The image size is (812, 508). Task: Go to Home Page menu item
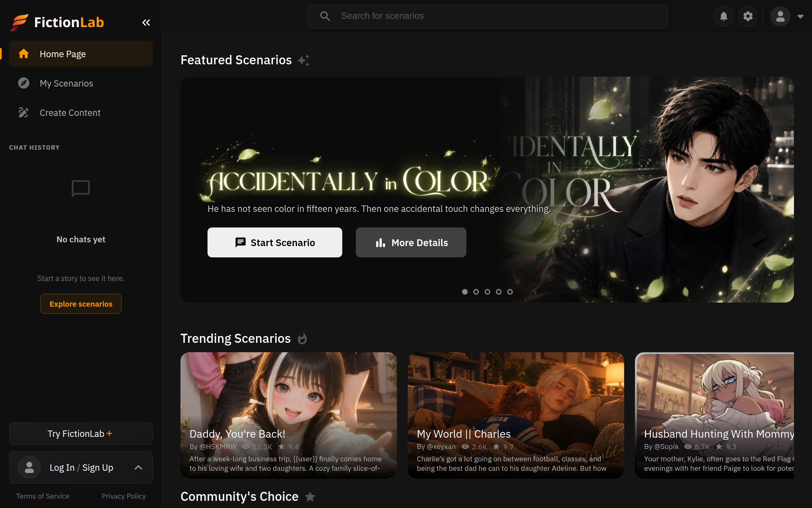point(81,54)
